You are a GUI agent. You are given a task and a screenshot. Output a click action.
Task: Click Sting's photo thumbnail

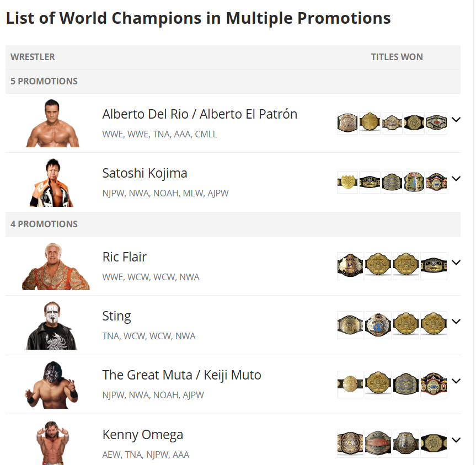click(51, 325)
